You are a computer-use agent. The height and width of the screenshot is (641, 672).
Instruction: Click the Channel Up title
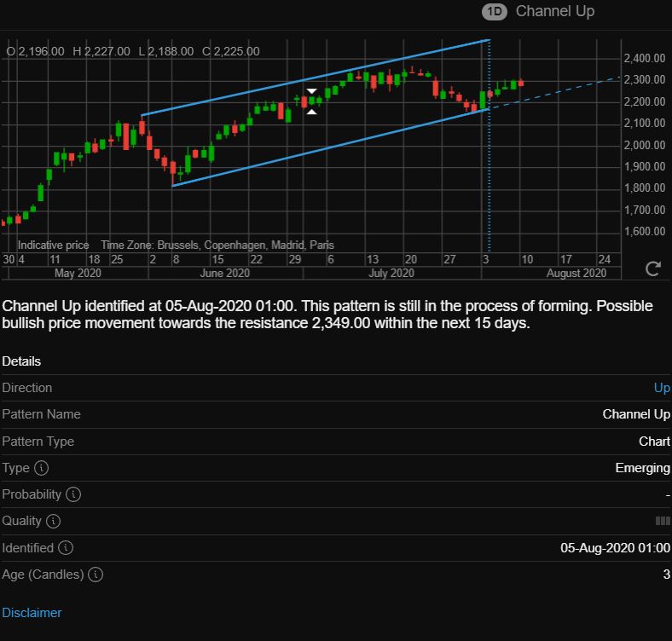pyautogui.click(x=555, y=11)
